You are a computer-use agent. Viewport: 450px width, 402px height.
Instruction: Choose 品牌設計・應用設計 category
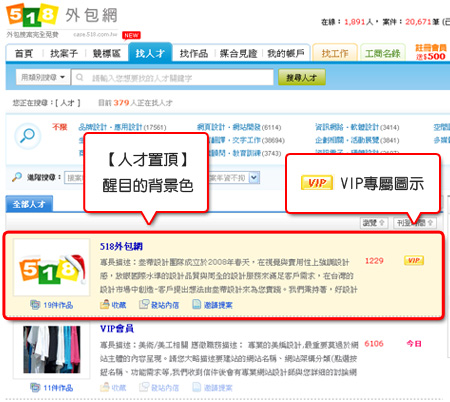pyautogui.click(x=110, y=127)
